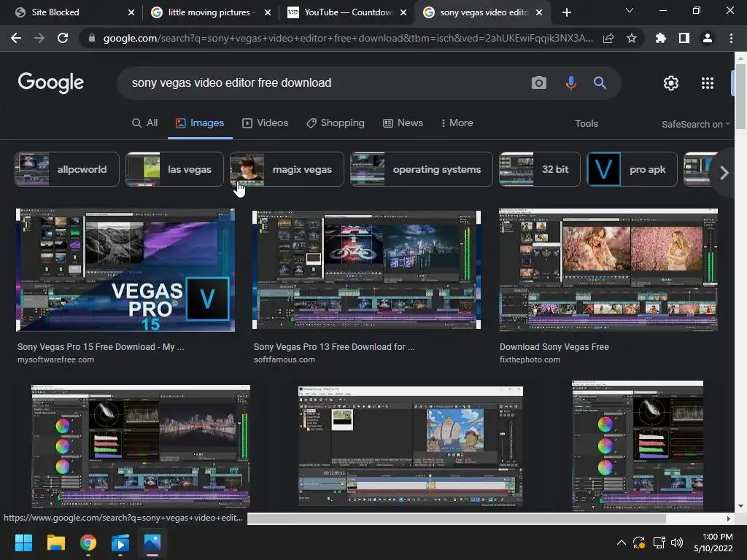Show hidden system tray icons chevron
This screenshot has width=747, height=560.
[622, 542]
